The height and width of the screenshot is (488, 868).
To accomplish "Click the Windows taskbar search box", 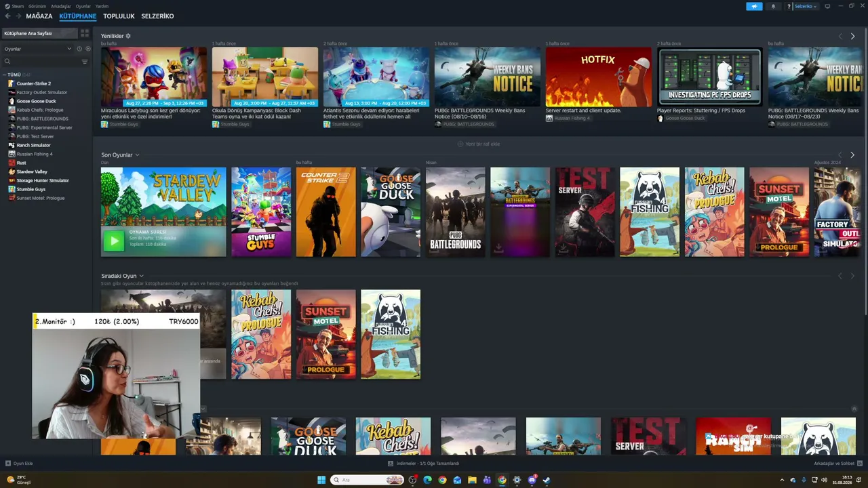I will click(367, 480).
